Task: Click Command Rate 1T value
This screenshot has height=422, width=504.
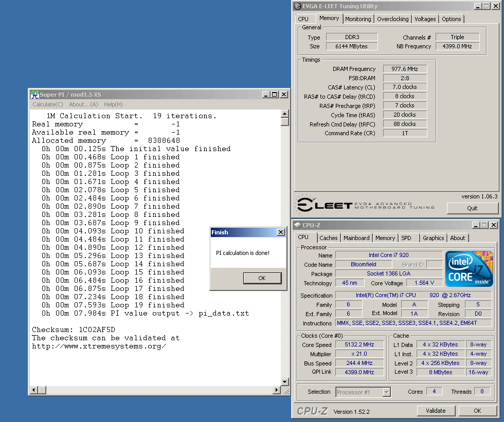Action: [405, 133]
